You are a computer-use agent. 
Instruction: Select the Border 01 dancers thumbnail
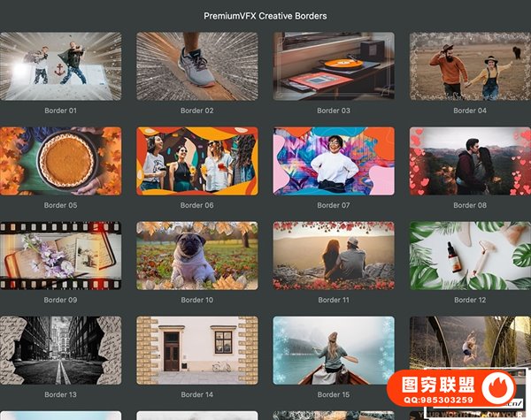coord(61,66)
